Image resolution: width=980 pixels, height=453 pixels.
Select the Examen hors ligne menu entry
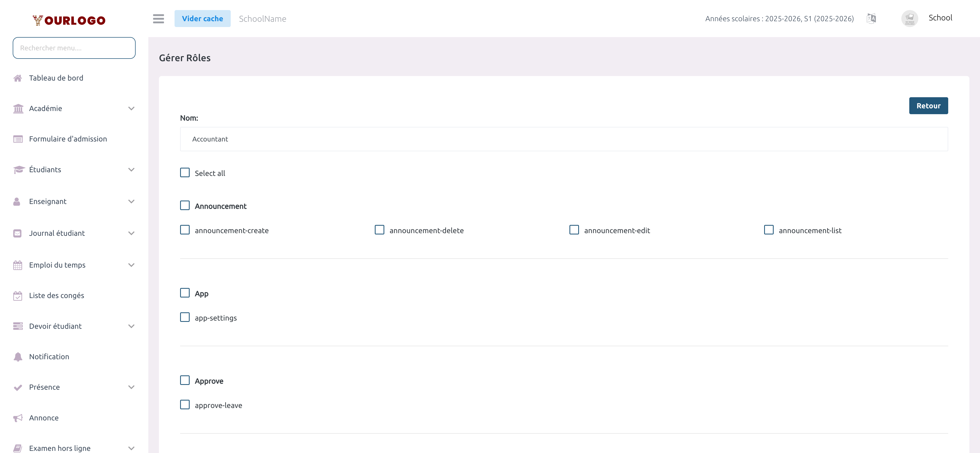pyautogui.click(x=60, y=448)
